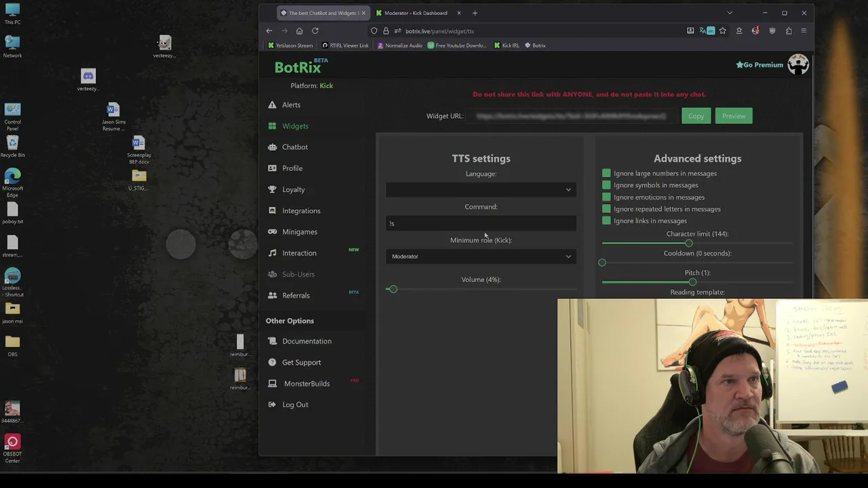Click the extension icon with red badge
Viewport: 868px width, 488px height.
(755, 30)
